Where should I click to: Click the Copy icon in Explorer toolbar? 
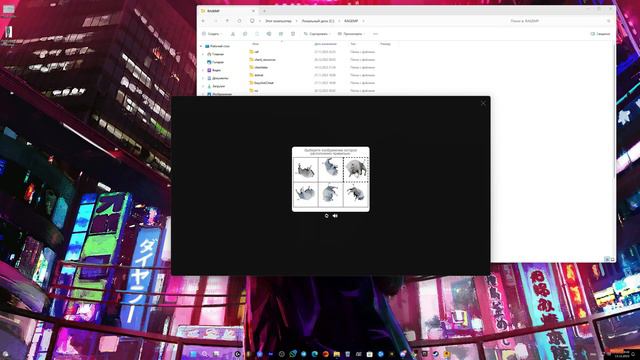(x=245, y=34)
